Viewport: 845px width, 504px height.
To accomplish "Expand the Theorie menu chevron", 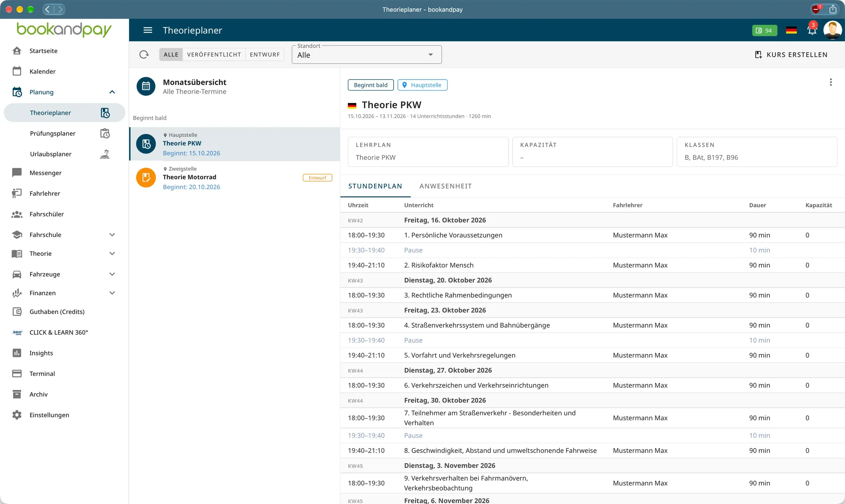I will point(112,254).
